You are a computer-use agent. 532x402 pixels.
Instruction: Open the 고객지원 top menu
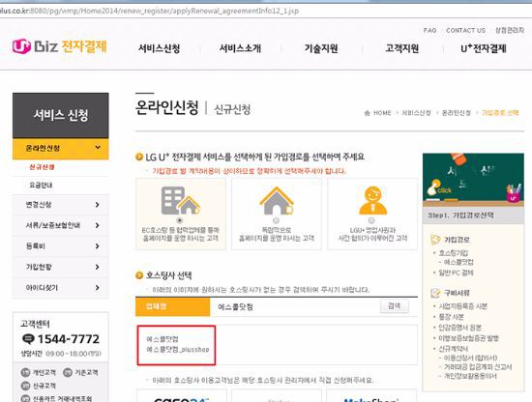coord(402,48)
